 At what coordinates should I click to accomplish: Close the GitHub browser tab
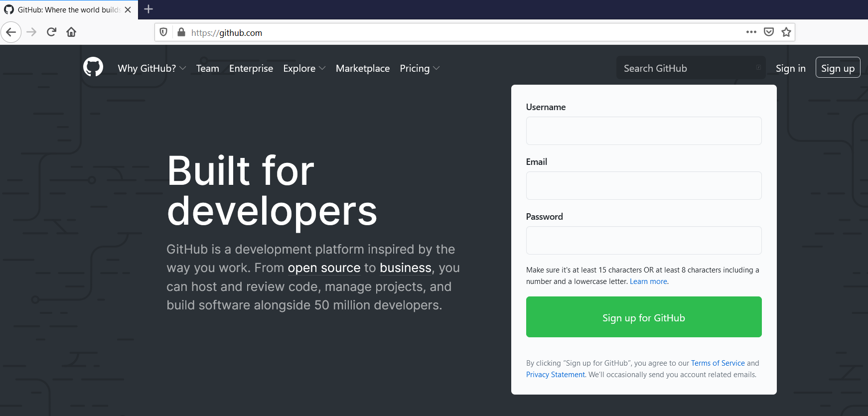(x=128, y=9)
